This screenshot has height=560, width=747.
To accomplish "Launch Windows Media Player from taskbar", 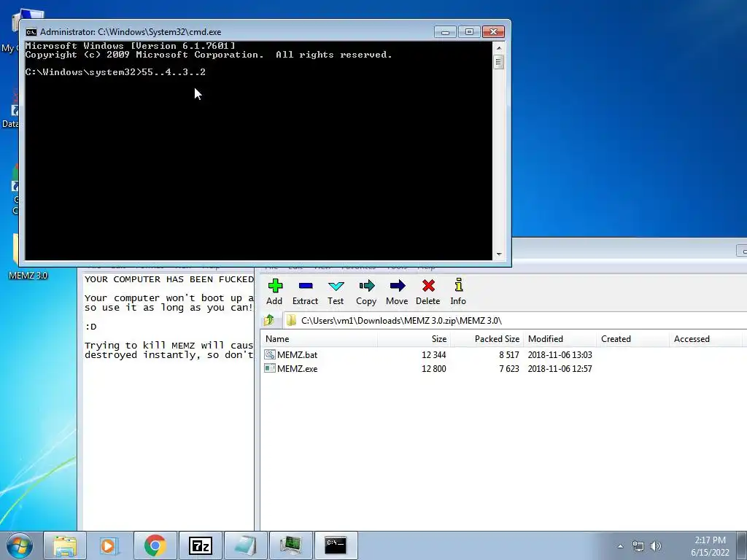I will 109,545.
